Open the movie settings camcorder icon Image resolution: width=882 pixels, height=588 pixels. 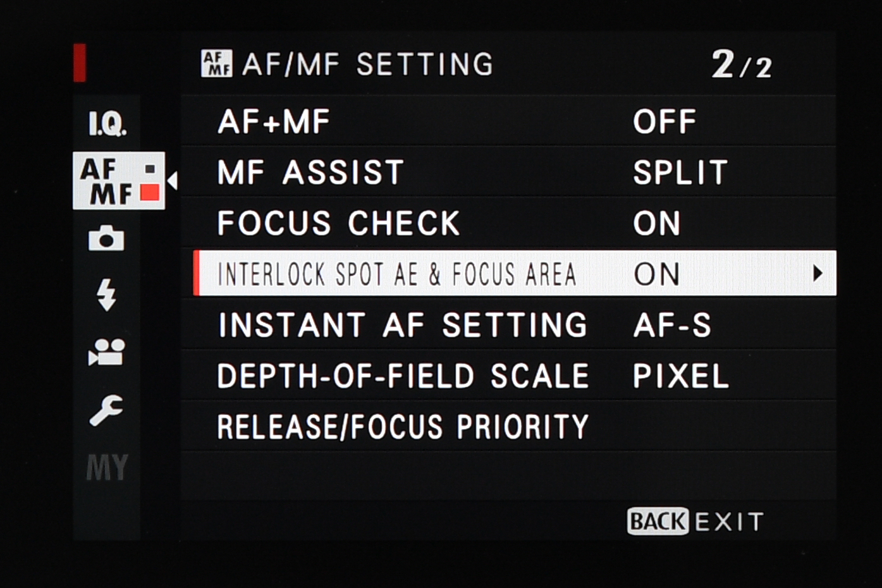(106, 353)
